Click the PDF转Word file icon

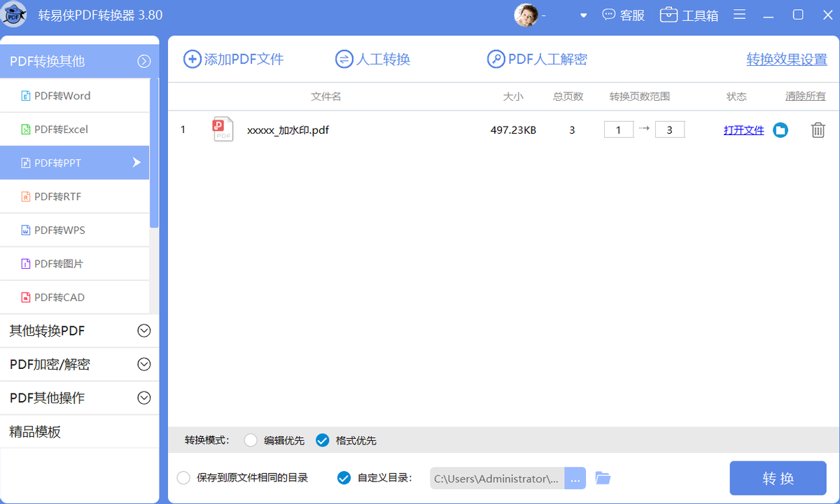[26, 96]
